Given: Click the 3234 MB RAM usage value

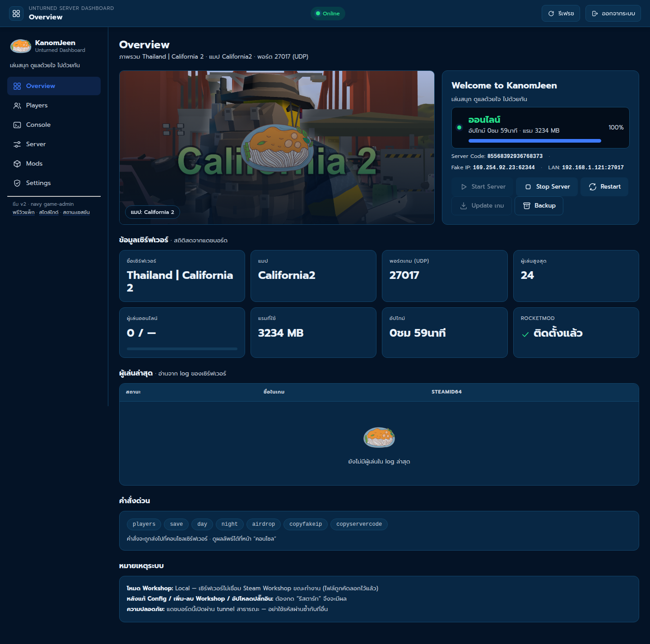Looking at the screenshot, I should (281, 333).
